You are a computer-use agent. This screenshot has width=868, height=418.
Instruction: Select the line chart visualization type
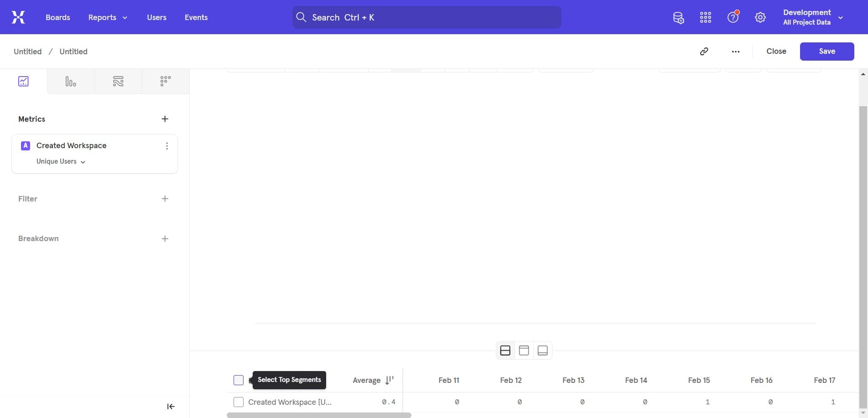pyautogui.click(x=23, y=81)
